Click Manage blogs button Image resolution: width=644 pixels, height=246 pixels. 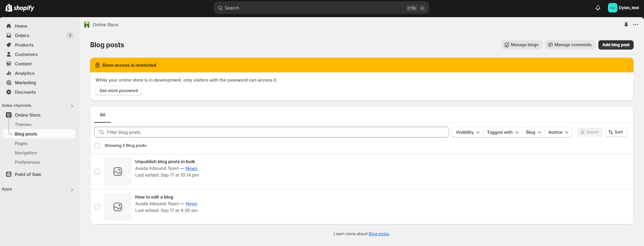tap(522, 45)
